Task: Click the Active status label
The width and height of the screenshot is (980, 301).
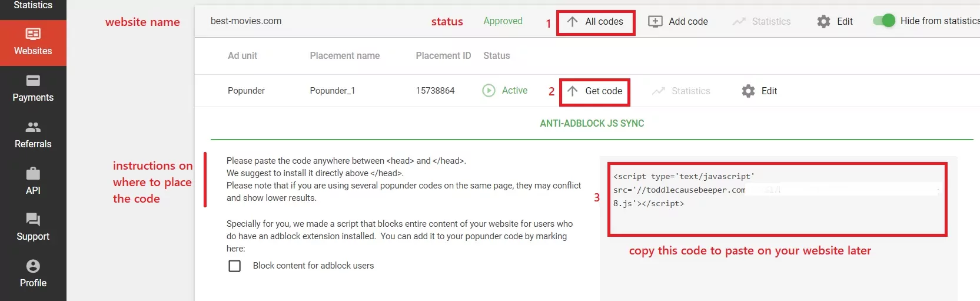Action: tap(514, 90)
